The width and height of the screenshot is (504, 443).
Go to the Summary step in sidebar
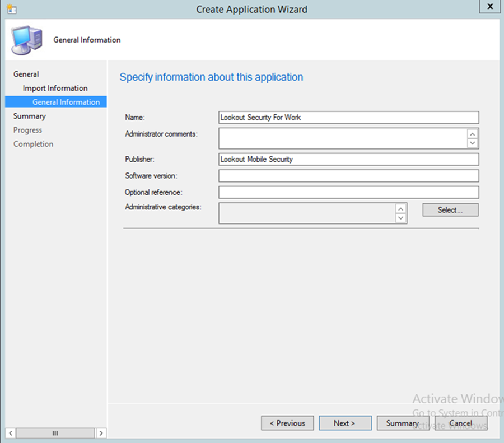click(30, 116)
